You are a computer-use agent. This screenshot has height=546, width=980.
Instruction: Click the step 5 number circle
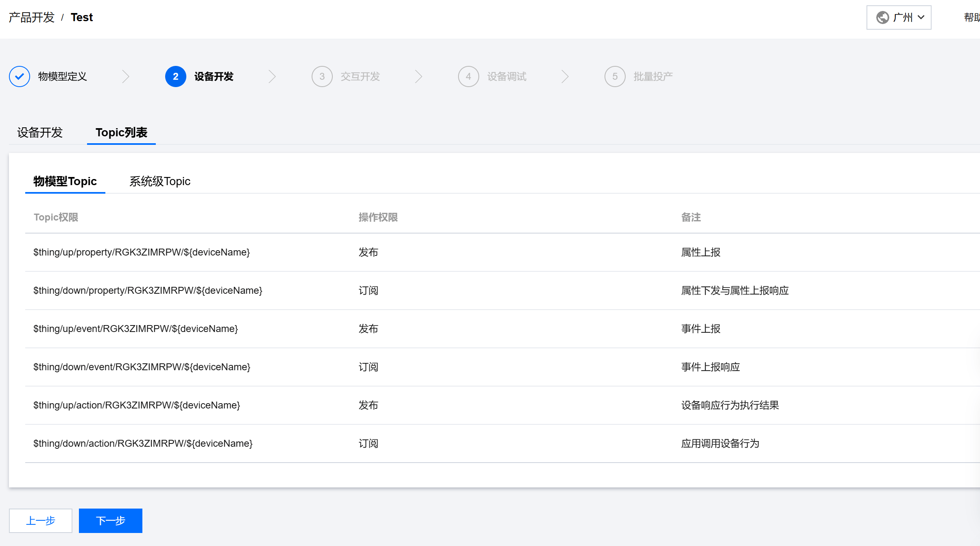coord(615,76)
